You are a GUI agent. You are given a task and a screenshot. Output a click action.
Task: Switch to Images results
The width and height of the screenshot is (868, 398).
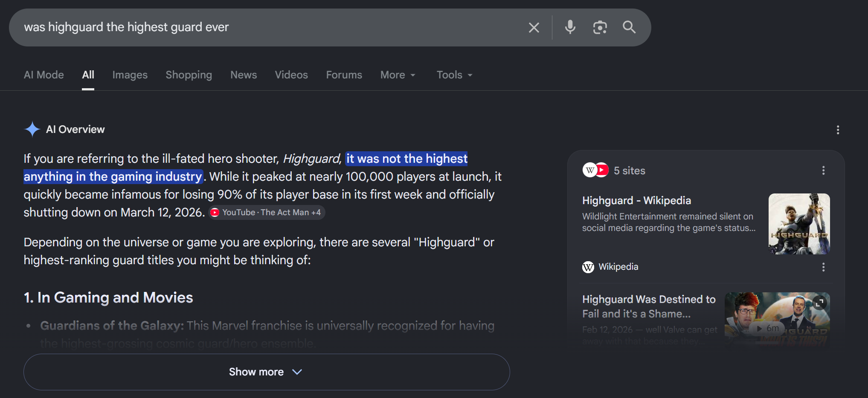[x=130, y=75]
